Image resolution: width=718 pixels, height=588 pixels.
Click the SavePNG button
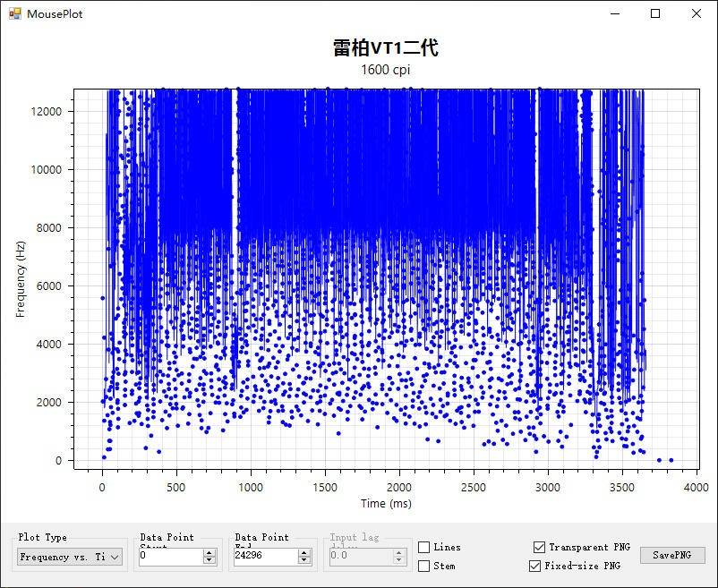pyautogui.click(x=672, y=555)
